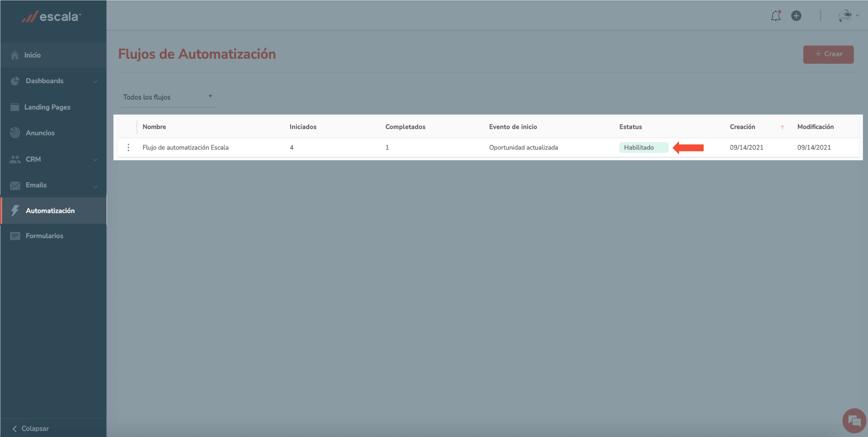The width and height of the screenshot is (868, 437).
Task: Sort by the Modificación column header
Action: click(816, 127)
